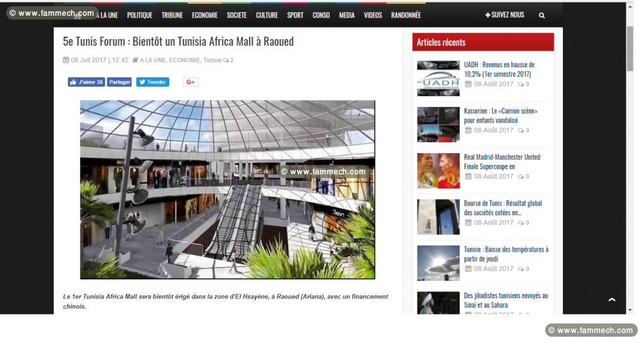This screenshot has height=343, width=644.
Task: Open the MEDIA section
Action: click(347, 15)
